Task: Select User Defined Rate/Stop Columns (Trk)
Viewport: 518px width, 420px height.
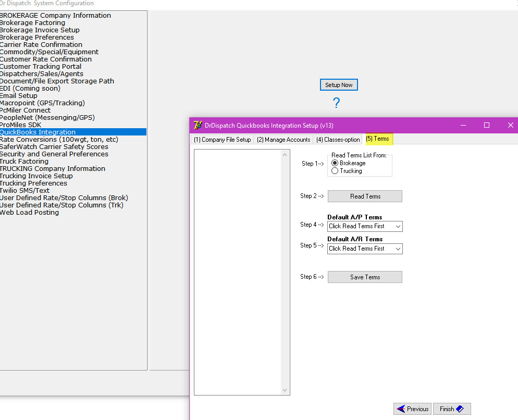Action: [61, 205]
